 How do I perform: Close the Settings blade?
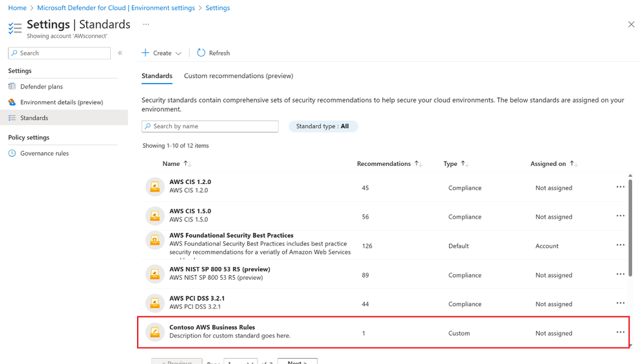pyautogui.click(x=631, y=24)
